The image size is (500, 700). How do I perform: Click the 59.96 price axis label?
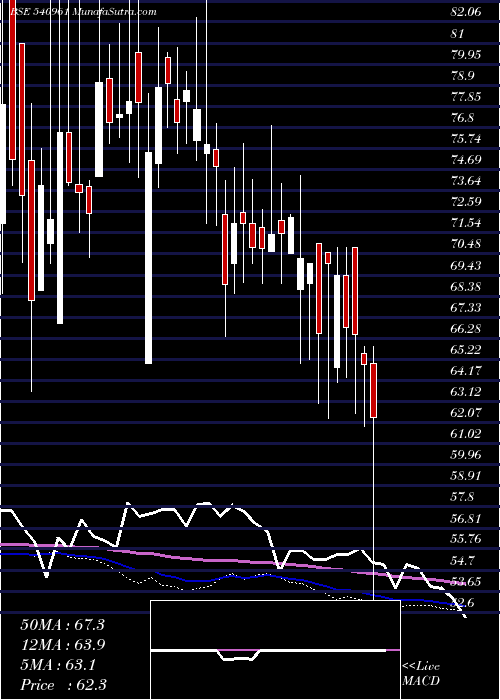466,454
